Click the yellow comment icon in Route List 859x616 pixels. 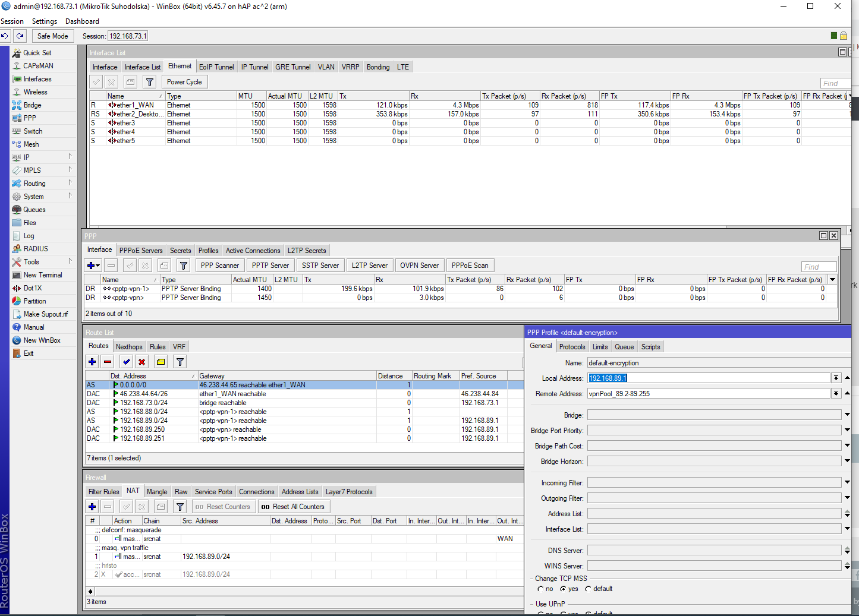161,362
